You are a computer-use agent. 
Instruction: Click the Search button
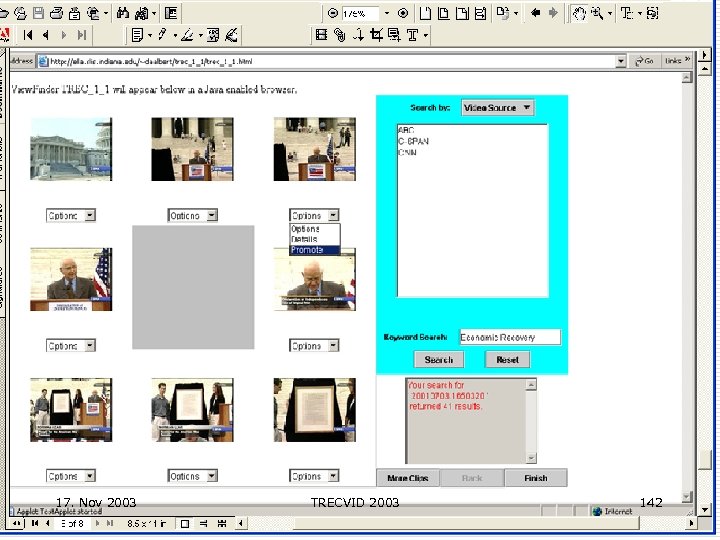(439, 360)
